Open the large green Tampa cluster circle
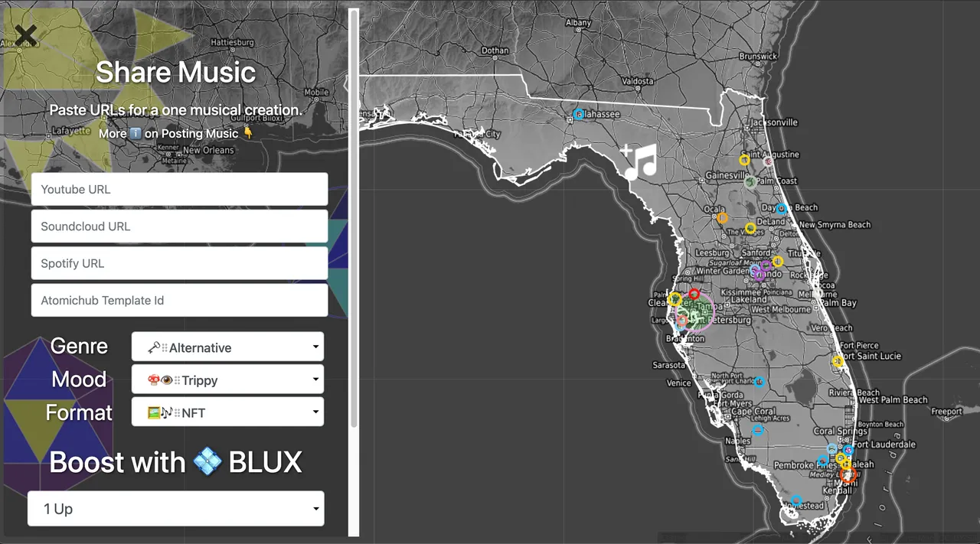980x544 pixels. coord(694,313)
